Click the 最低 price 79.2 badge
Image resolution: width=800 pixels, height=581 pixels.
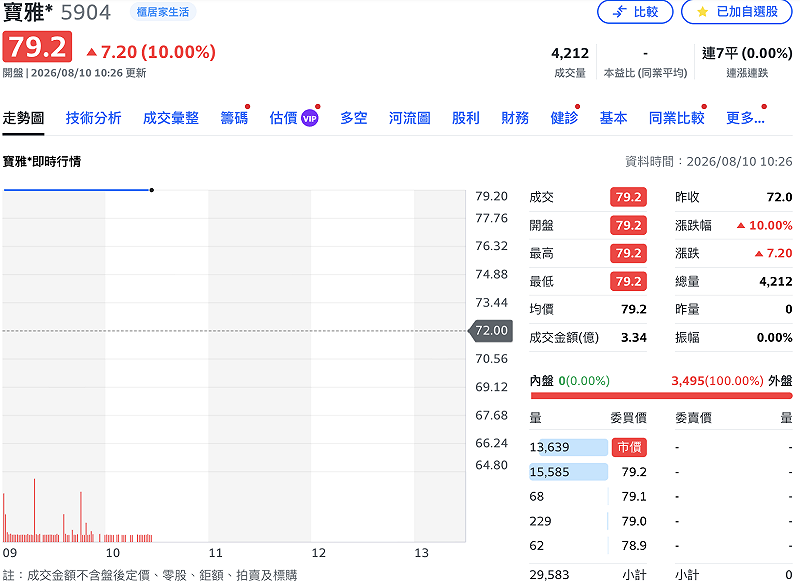(628, 281)
